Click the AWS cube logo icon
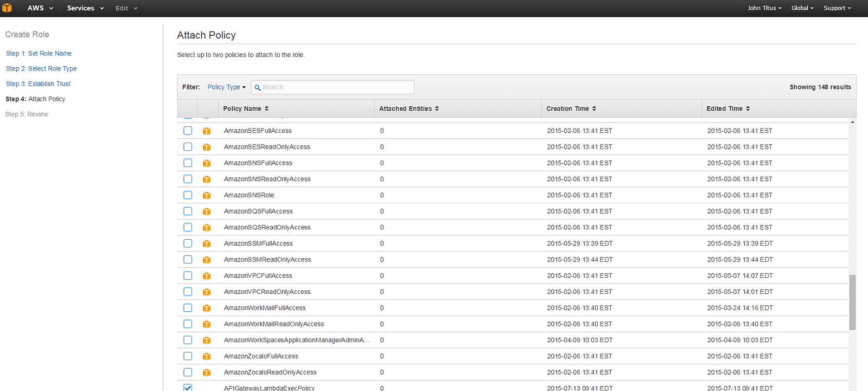 (7, 8)
